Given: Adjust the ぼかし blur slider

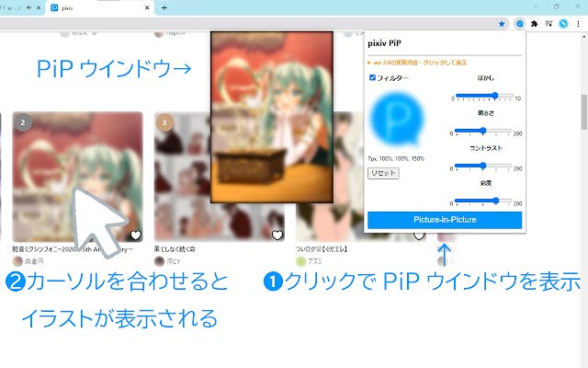Looking at the screenshot, I should 484,96.
